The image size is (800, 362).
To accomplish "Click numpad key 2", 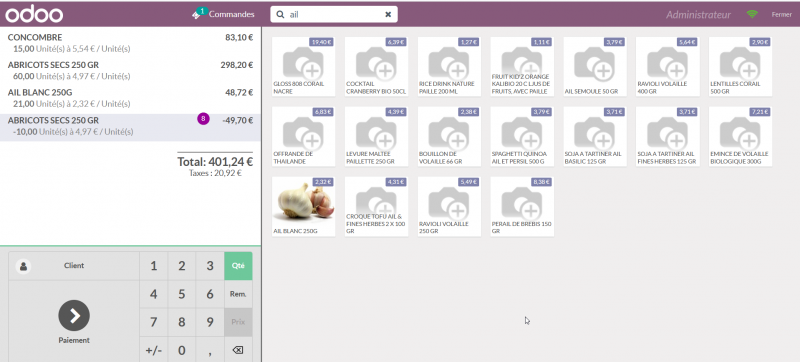I will point(182,266).
